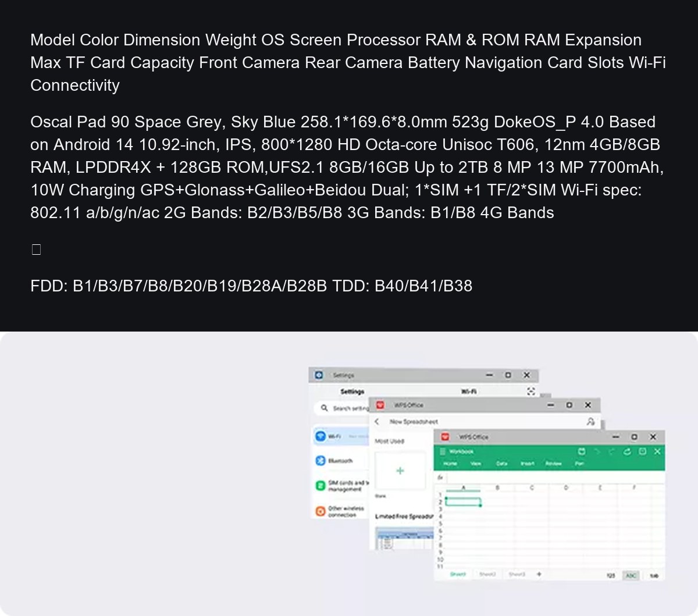Switch to Sheet3 tab

pos(517,574)
